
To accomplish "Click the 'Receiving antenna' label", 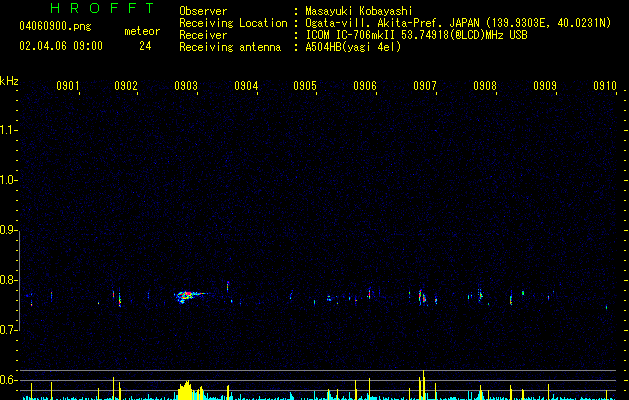I will point(230,47).
